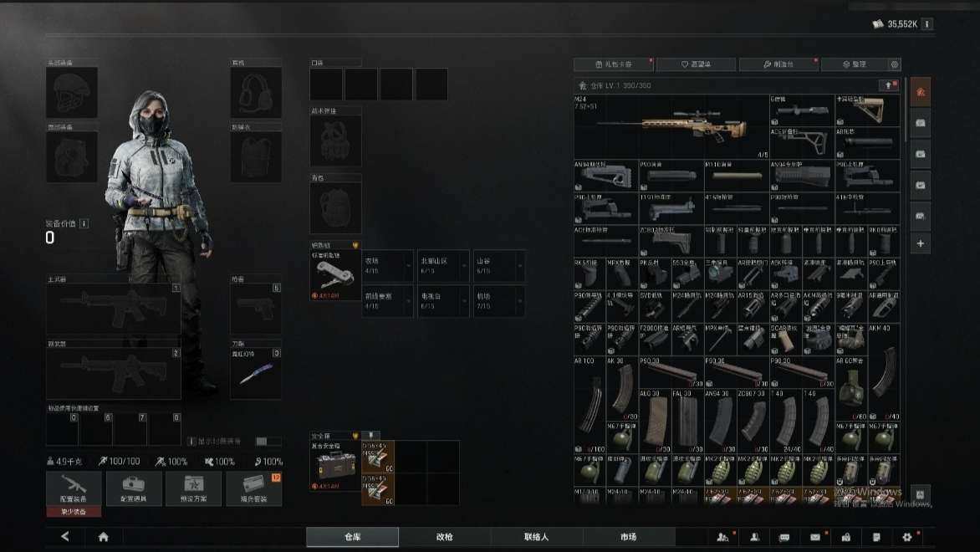Expand the 农场 key dropdown
The height and width of the screenshot is (552, 980).
point(407,266)
